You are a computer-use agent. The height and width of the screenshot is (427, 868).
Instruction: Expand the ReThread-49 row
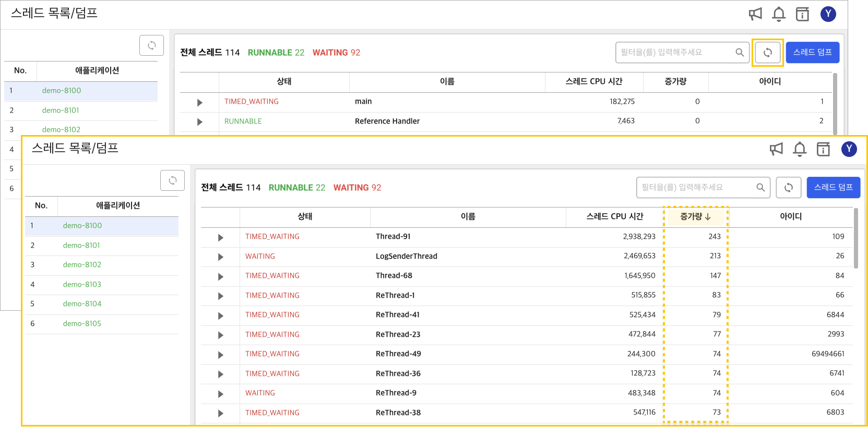(x=221, y=355)
